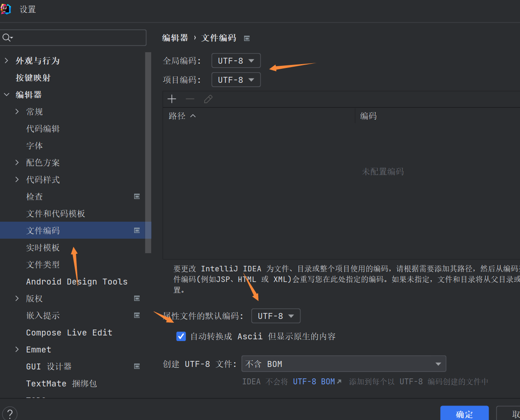Expand the 常规 node
520x420 pixels.
(17, 112)
